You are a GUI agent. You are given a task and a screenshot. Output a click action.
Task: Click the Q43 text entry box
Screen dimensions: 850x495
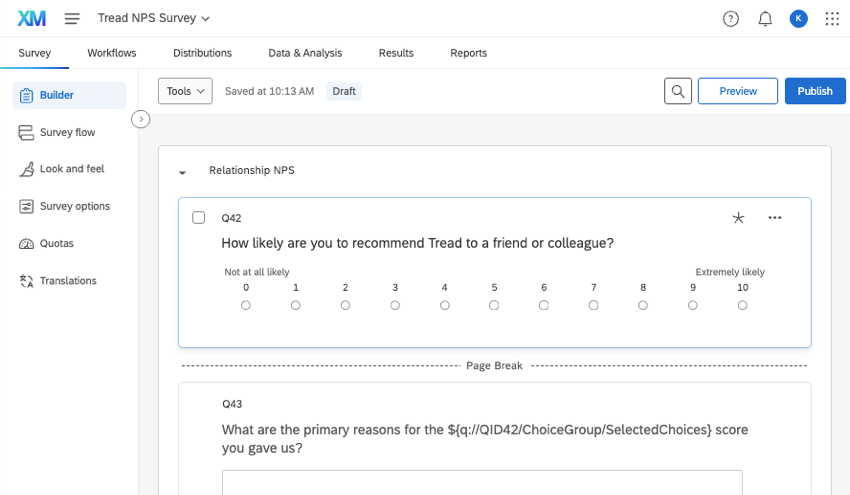482,483
